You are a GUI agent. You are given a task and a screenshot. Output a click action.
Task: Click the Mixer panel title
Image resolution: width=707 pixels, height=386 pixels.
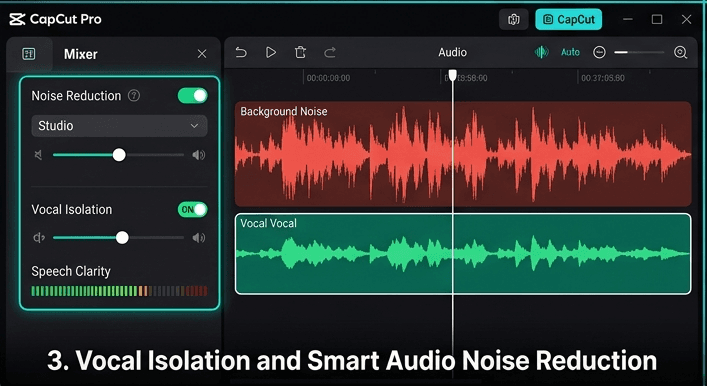tap(81, 54)
